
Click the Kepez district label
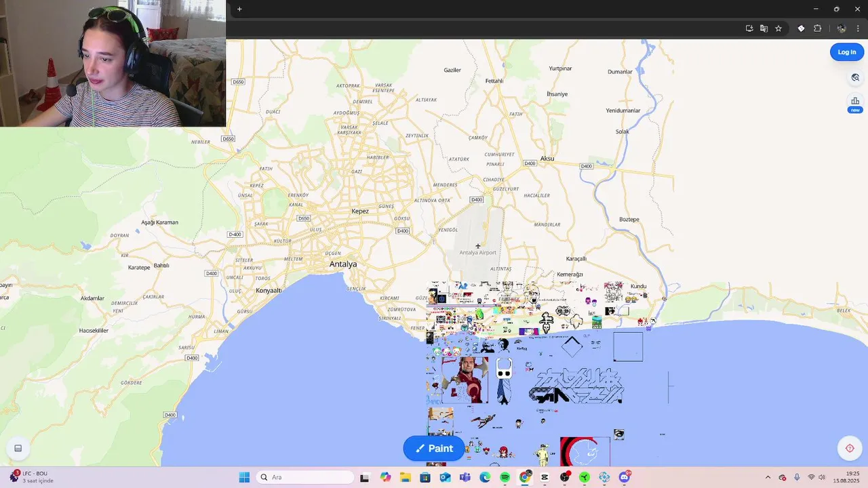360,211
